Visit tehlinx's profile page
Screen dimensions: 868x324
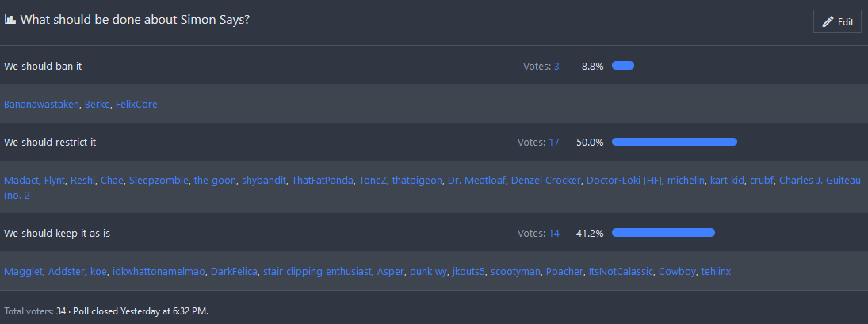[x=716, y=272]
